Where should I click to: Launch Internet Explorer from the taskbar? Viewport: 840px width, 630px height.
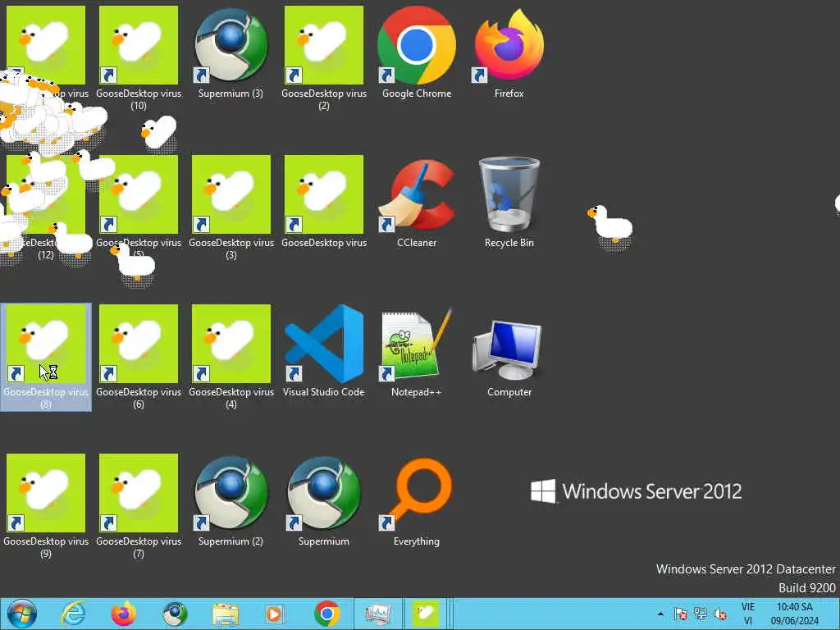tap(73, 614)
